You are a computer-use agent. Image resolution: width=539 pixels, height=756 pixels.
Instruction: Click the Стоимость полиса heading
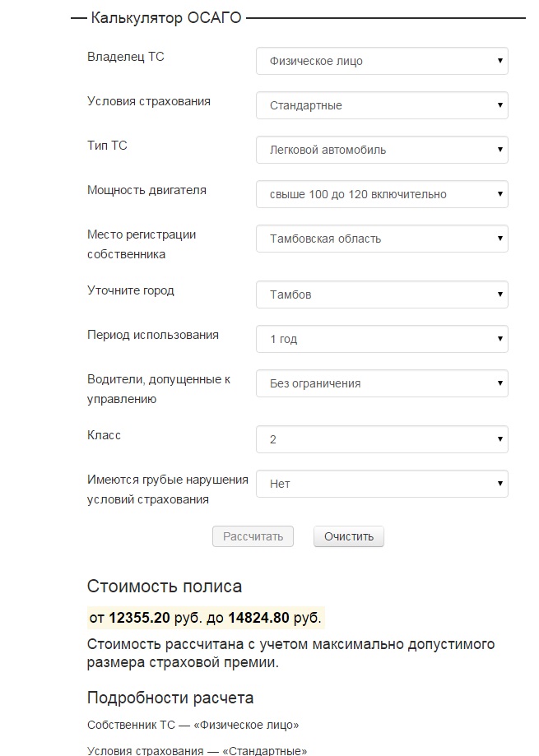pyautogui.click(x=165, y=587)
